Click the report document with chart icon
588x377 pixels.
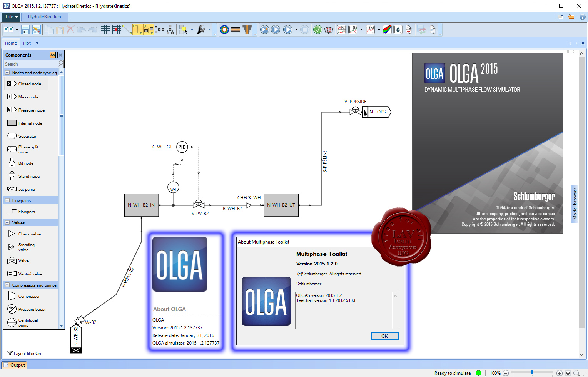click(409, 30)
